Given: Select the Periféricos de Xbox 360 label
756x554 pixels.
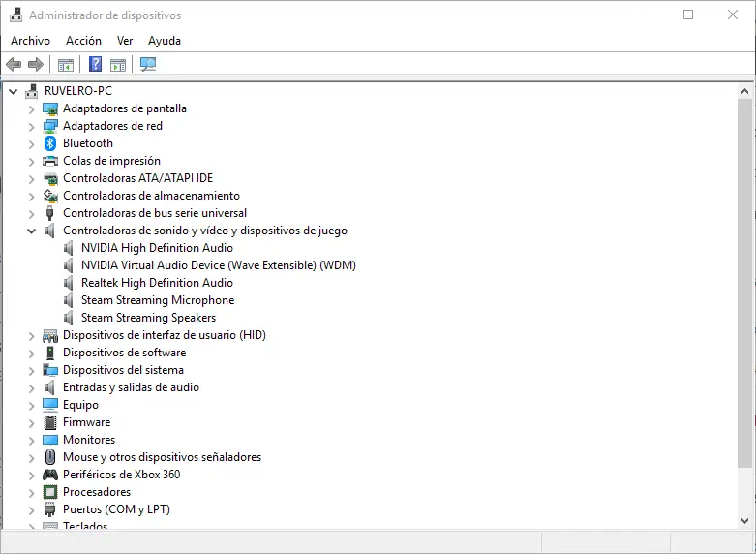Looking at the screenshot, I should pyautogui.click(x=122, y=475).
